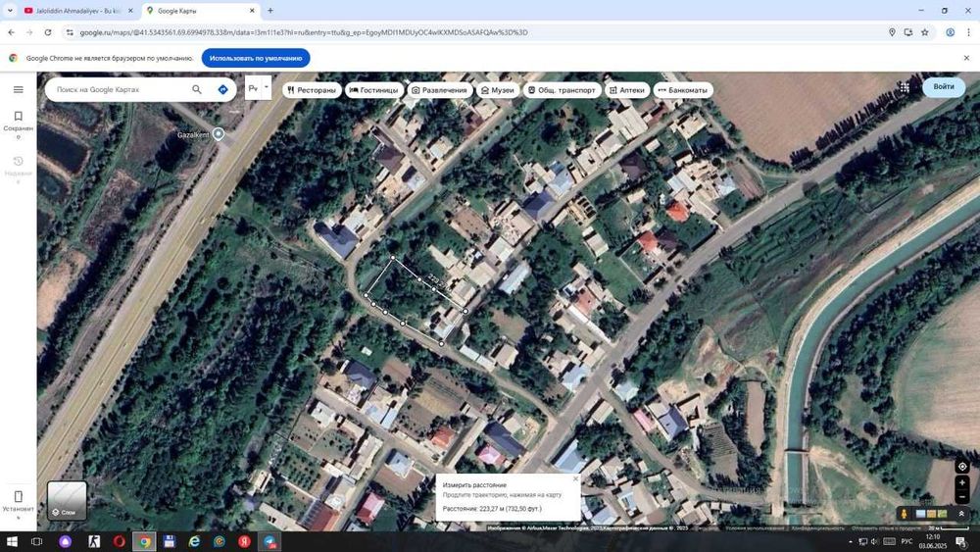Zoom in on the map
Screen dimensions: 980x552
(962, 482)
